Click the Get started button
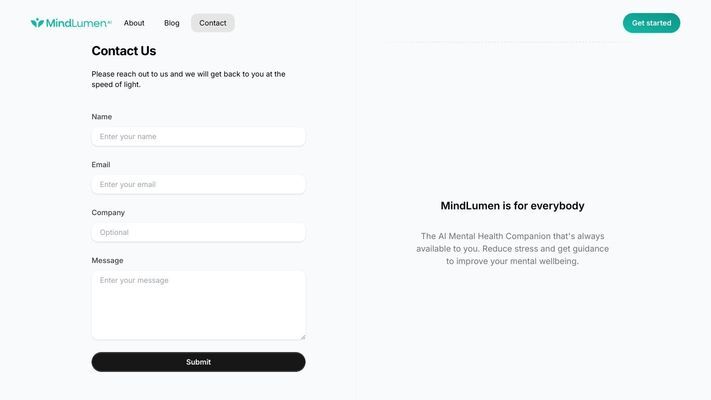Viewport: 711px width, 400px height. tap(651, 23)
